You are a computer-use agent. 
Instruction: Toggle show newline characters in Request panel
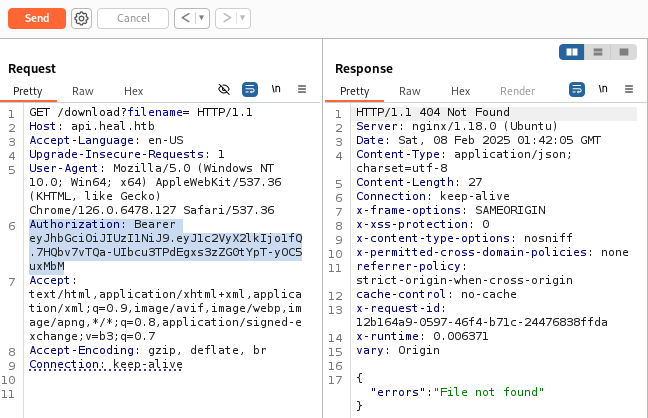[x=276, y=90]
